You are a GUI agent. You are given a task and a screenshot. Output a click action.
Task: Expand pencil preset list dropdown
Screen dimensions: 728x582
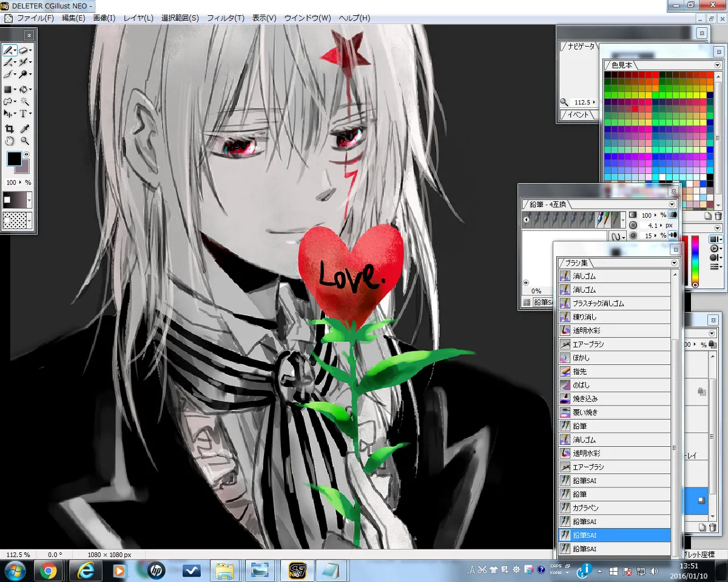(x=624, y=219)
